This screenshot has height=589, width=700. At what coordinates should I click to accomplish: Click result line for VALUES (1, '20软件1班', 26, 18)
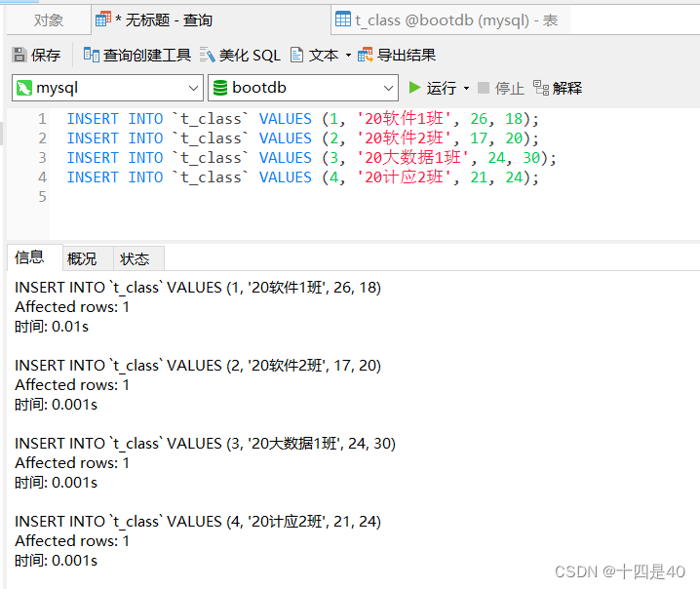198,288
